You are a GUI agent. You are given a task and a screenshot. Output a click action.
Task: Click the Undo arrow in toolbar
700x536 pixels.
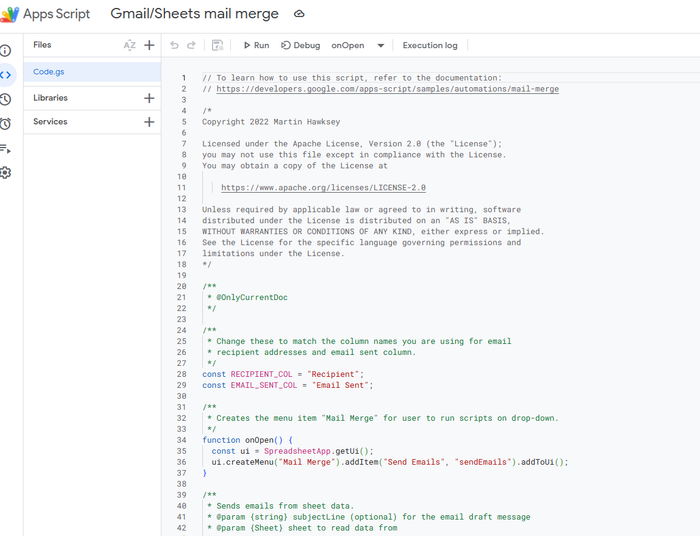tap(174, 45)
